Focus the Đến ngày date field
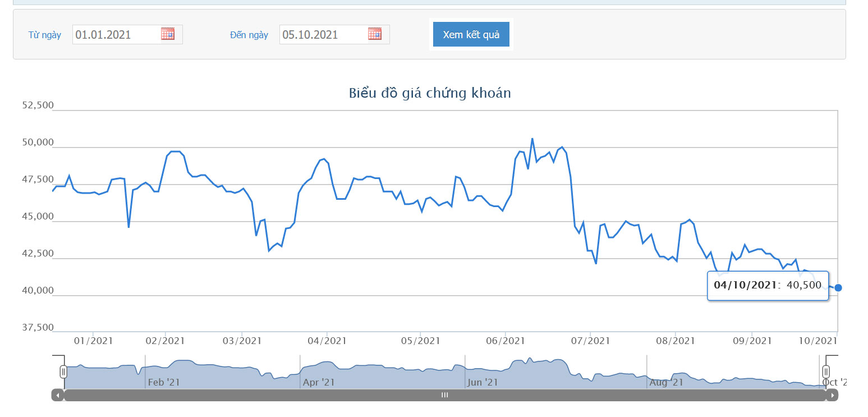 (334, 34)
